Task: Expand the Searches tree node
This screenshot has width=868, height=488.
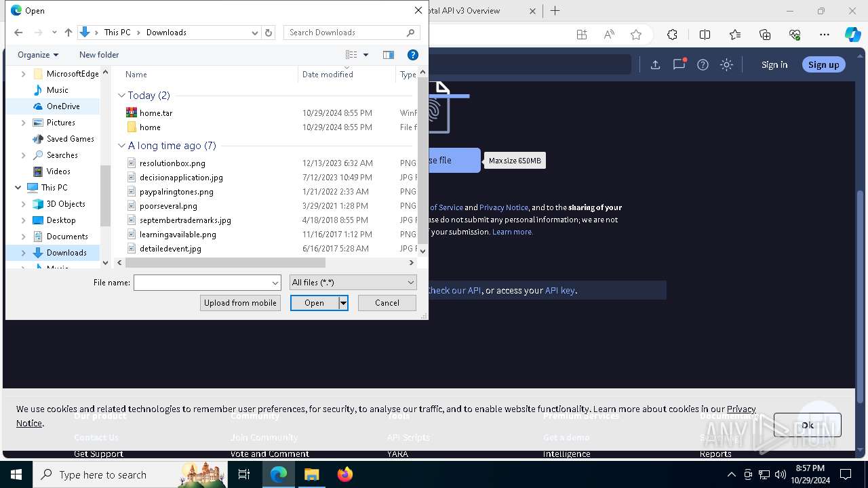Action: coord(24,155)
